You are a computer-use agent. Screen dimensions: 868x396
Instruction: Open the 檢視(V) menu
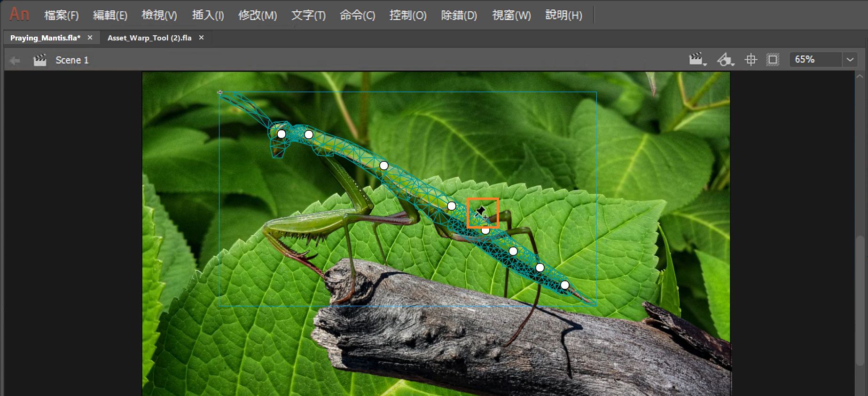(159, 16)
